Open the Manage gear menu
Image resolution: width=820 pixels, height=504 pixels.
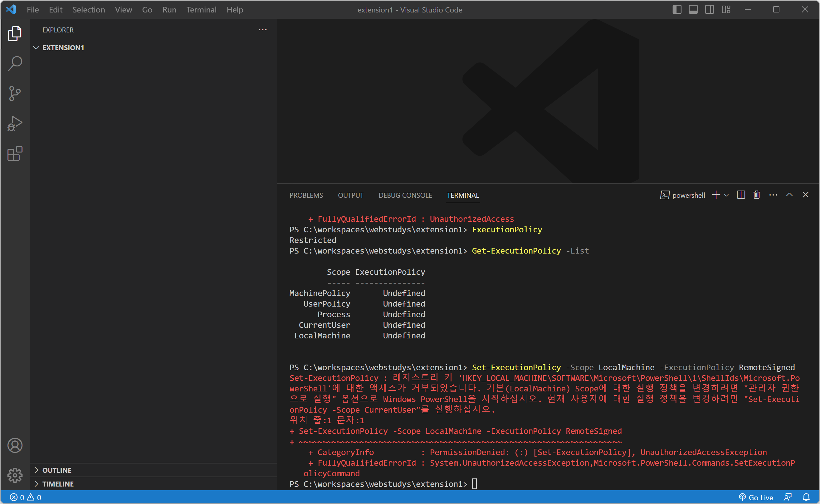pos(15,475)
